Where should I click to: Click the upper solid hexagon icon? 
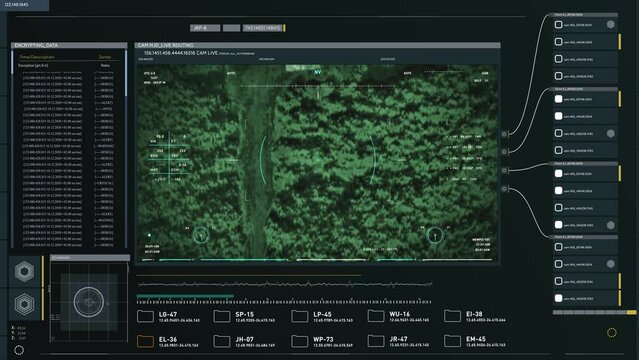tap(24, 272)
